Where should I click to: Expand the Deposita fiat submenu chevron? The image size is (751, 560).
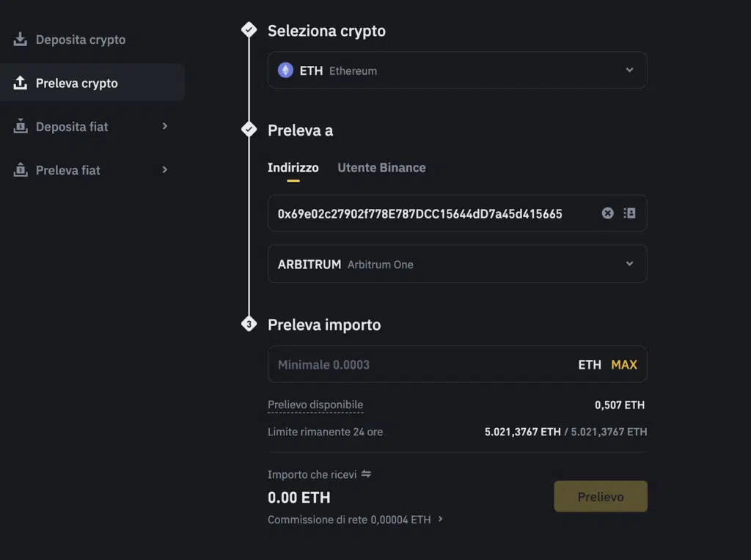pos(164,126)
